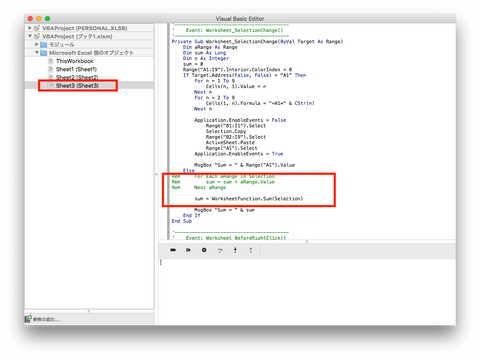Select Sheet1 (Sheet1) in the project tree

pyautogui.click(x=76, y=69)
